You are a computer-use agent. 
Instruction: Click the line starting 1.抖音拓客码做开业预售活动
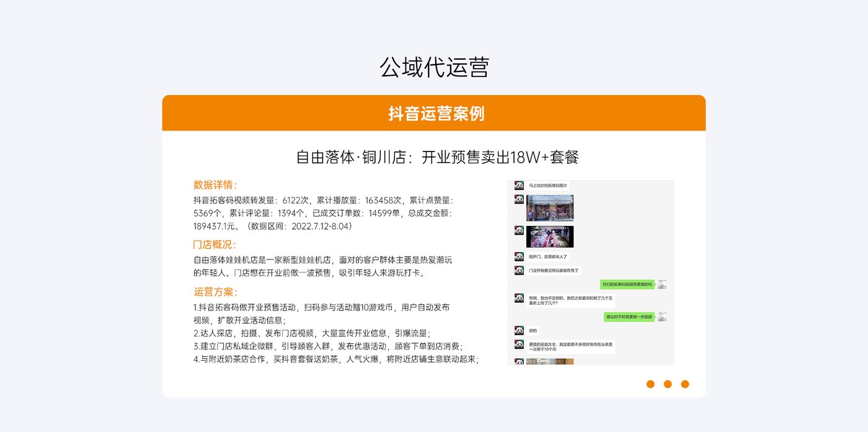click(x=322, y=307)
